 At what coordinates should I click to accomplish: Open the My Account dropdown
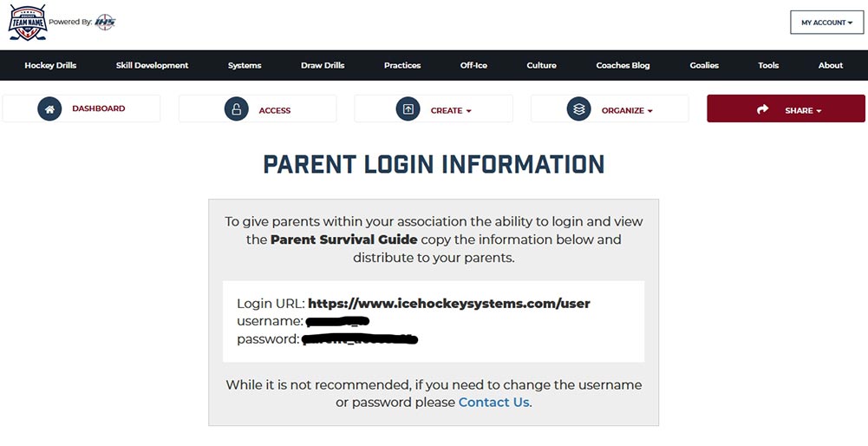pyautogui.click(x=826, y=23)
